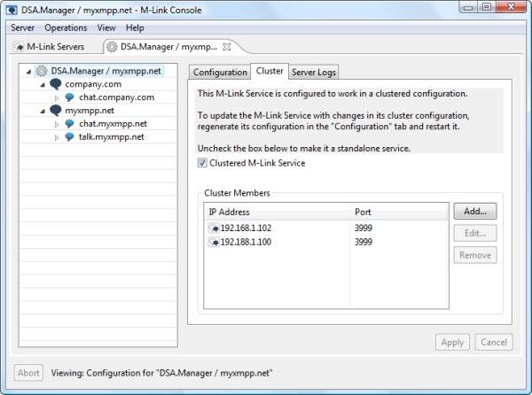The image size is (532, 395).
Task: Click the icon next to 192.168.1.102
Action: (214, 228)
